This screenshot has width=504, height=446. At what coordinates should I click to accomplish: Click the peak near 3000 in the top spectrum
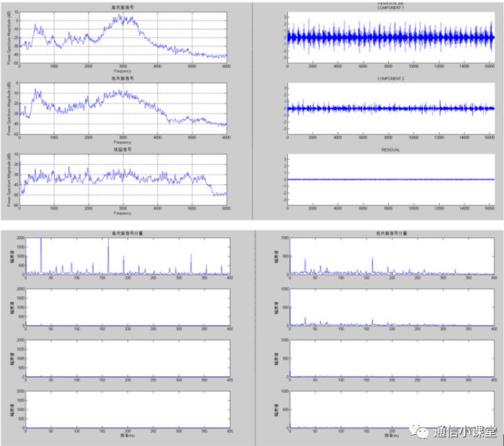(124, 17)
